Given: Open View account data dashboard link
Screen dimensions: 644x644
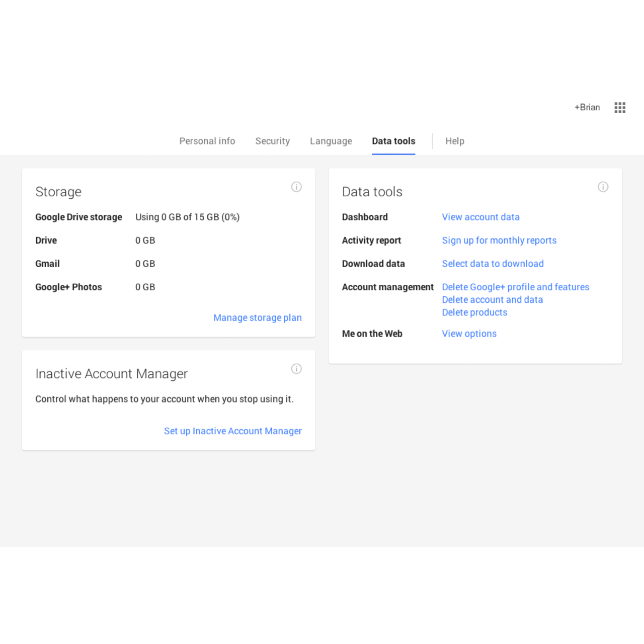Looking at the screenshot, I should tap(480, 217).
